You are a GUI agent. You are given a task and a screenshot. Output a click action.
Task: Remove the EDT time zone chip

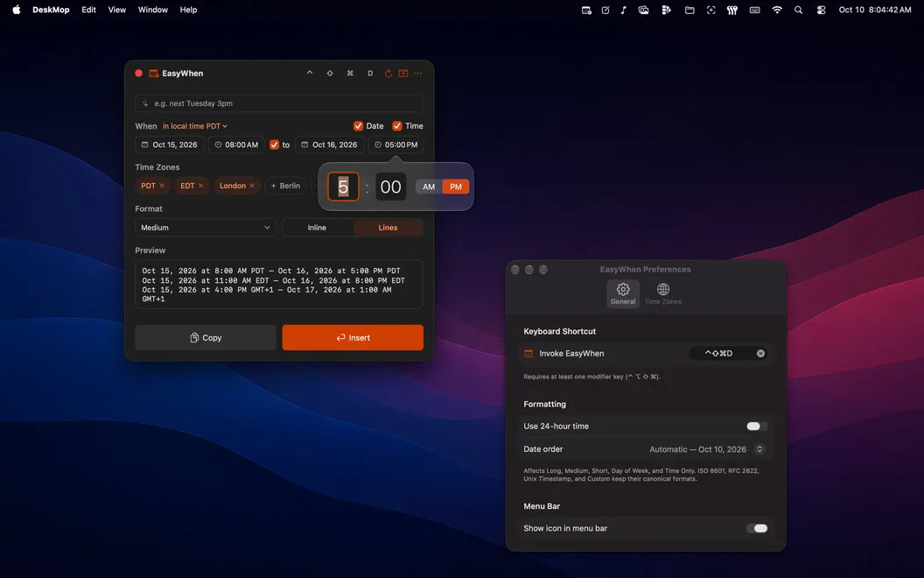tap(201, 186)
